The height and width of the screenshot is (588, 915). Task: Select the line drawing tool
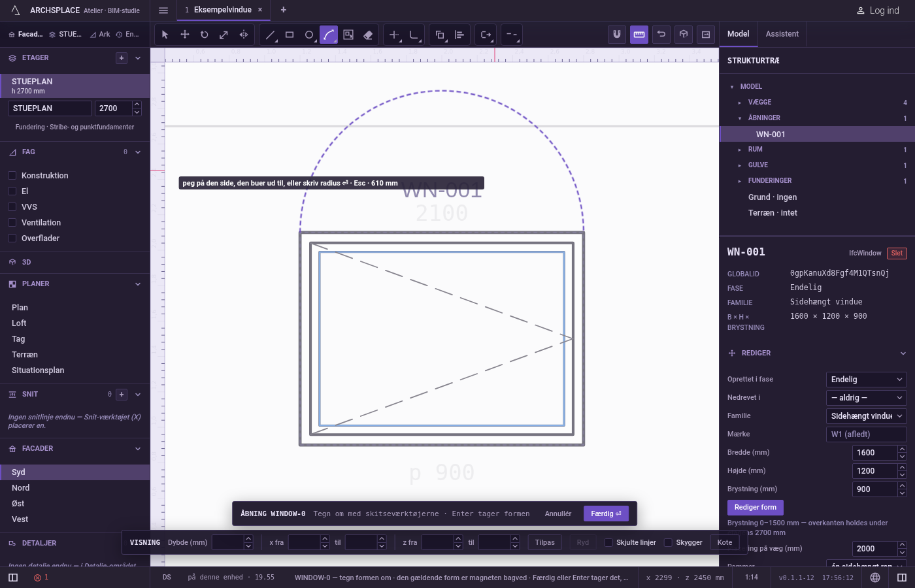[270, 35]
